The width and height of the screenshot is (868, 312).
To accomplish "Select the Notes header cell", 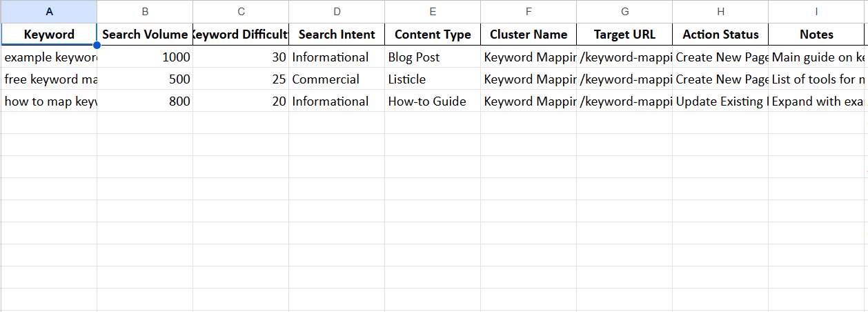I will pos(816,35).
